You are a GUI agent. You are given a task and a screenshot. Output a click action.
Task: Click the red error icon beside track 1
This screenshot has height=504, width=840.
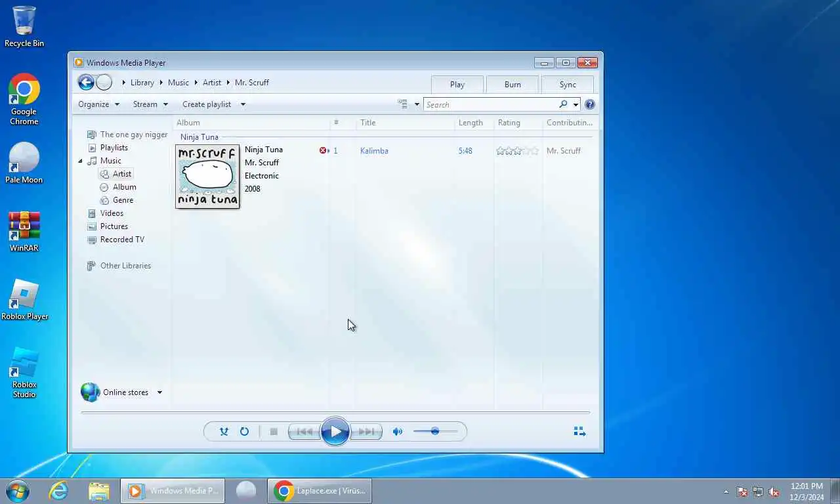[x=323, y=150]
